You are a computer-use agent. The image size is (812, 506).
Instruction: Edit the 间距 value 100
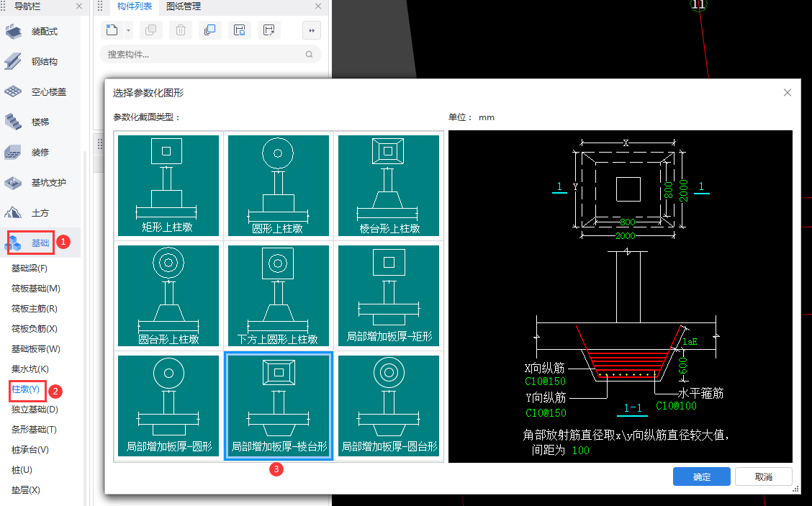tap(580, 450)
